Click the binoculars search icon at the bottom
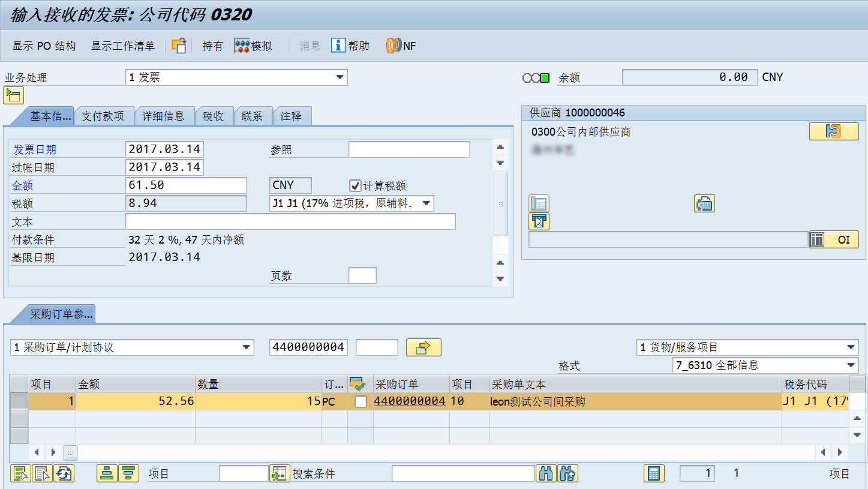 pos(546,473)
